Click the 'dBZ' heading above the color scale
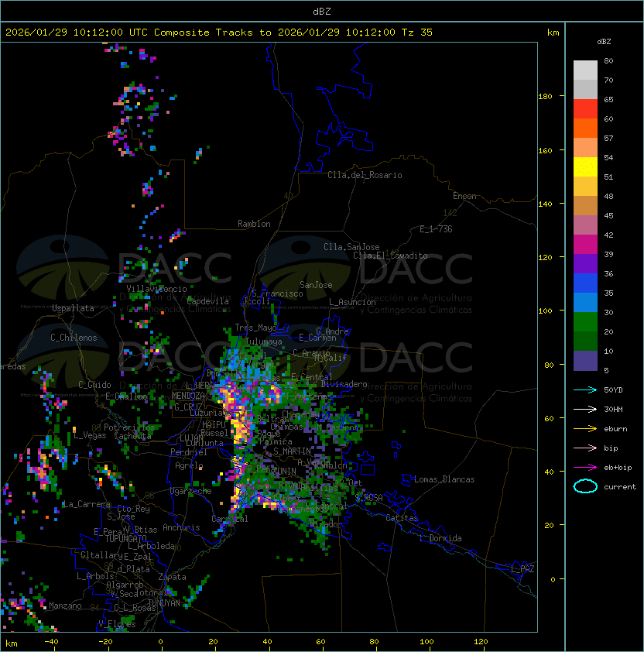Screen dimensions: 644x652 click(x=604, y=42)
